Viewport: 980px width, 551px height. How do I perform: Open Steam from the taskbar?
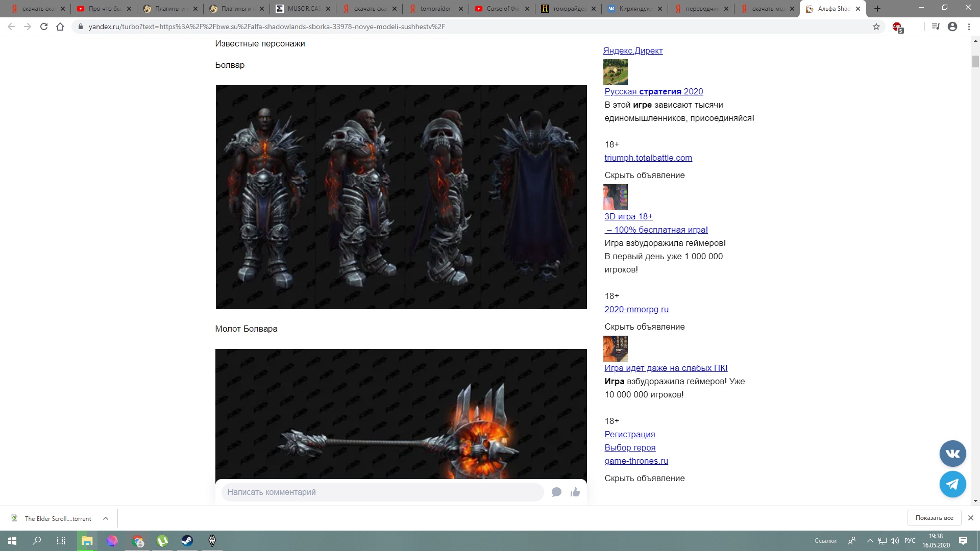pyautogui.click(x=187, y=540)
